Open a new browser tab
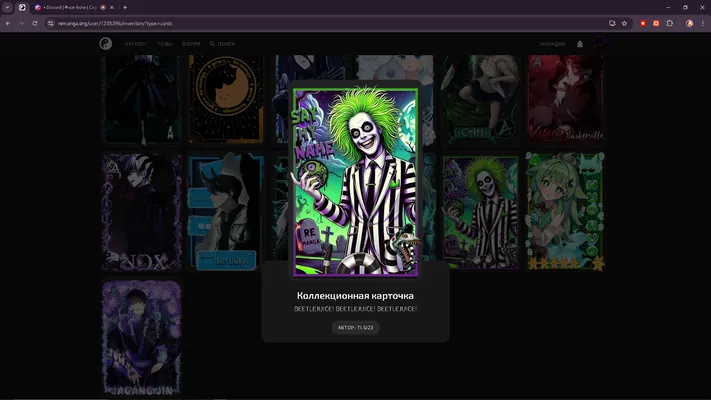Screen dimensions: 711x400 pyautogui.click(x=125, y=7)
